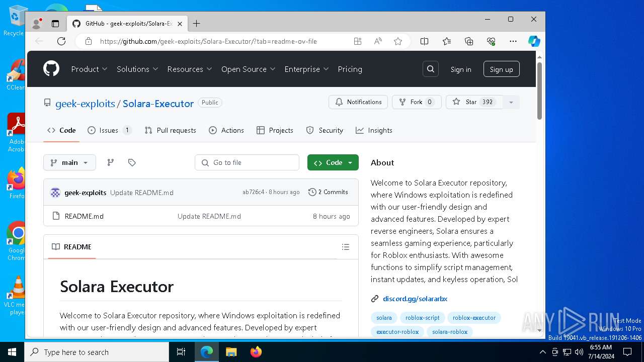This screenshot has height=362, width=644.
Task: Switch to the Issues tab
Action: (110, 130)
